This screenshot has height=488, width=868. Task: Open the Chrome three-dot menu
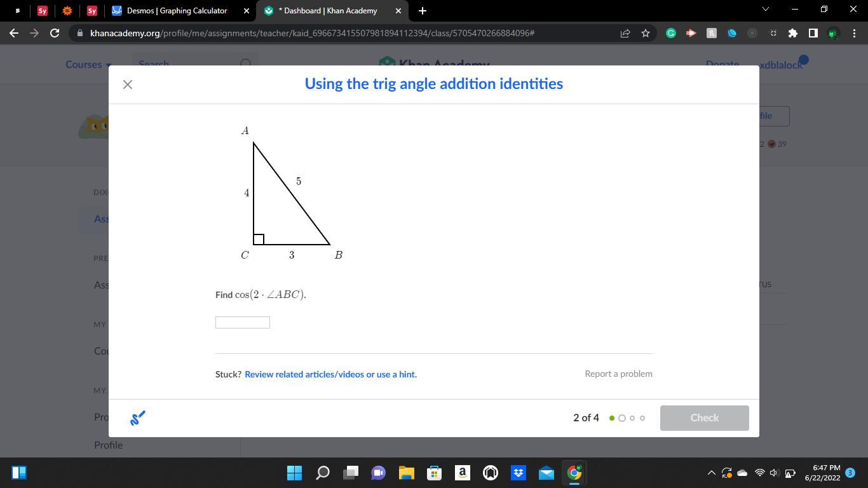click(853, 33)
